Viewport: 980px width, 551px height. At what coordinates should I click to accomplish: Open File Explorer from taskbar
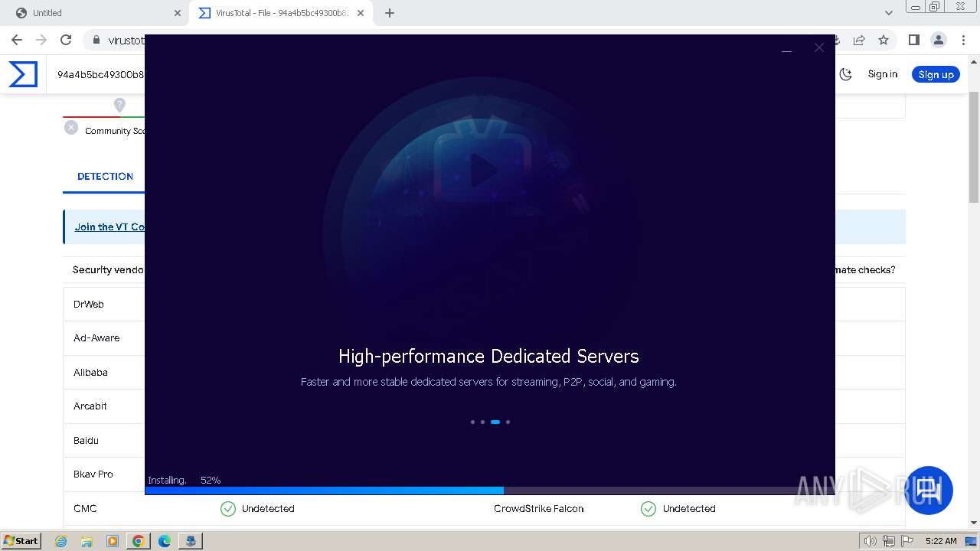[x=87, y=541]
